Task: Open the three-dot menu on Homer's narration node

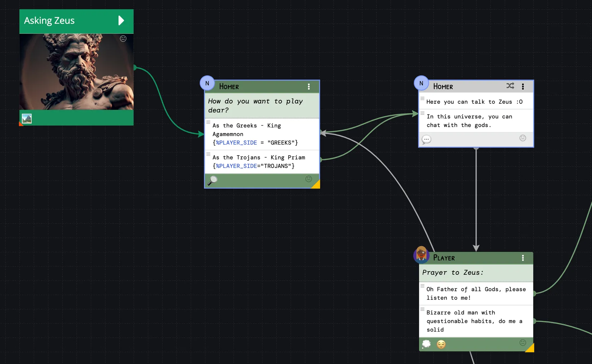Action: (523, 87)
